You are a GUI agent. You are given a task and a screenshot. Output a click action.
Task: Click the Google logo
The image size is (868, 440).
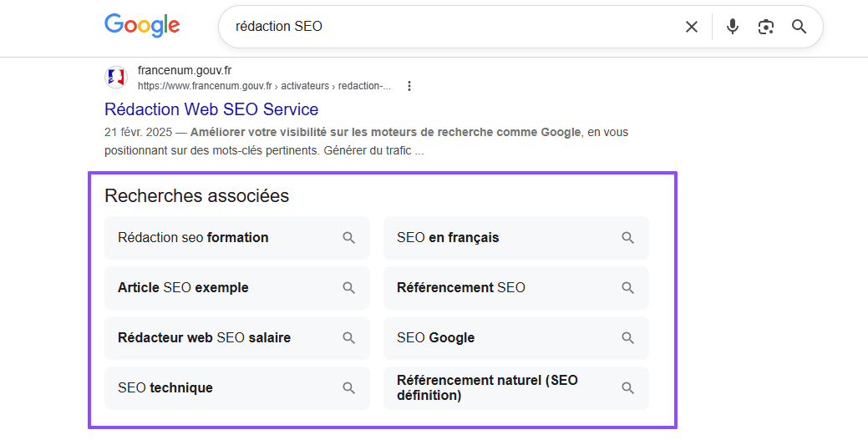(142, 26)
